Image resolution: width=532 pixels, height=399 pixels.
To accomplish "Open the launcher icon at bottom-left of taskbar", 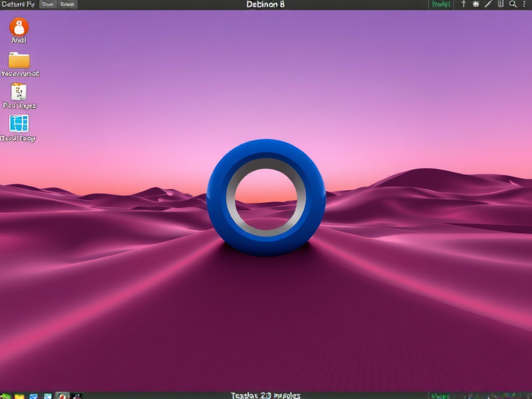I will pos(5,394).
